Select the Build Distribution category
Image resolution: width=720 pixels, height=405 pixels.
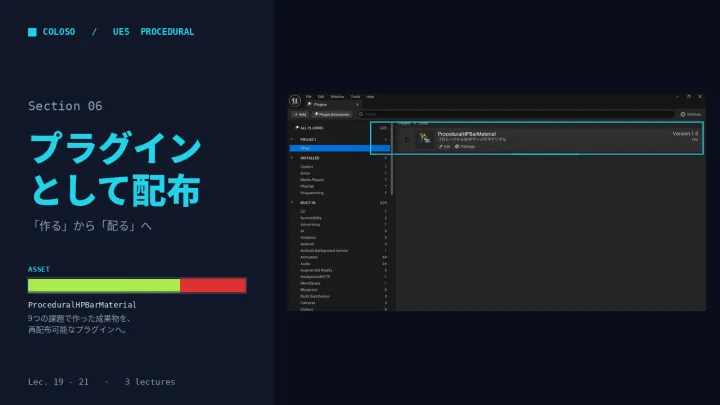pos(340,296)
